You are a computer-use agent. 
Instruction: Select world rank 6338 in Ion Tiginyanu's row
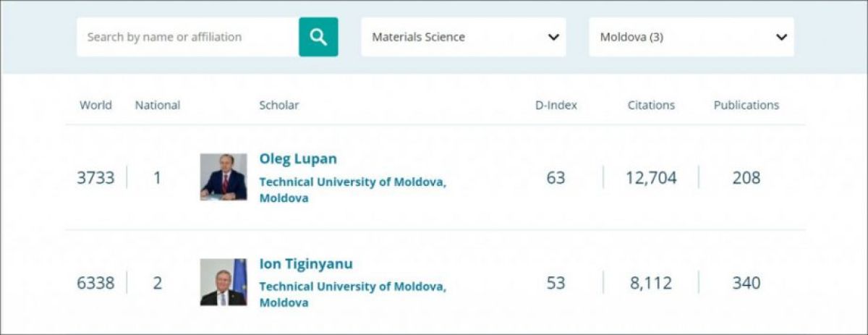(x=95, y=283)
